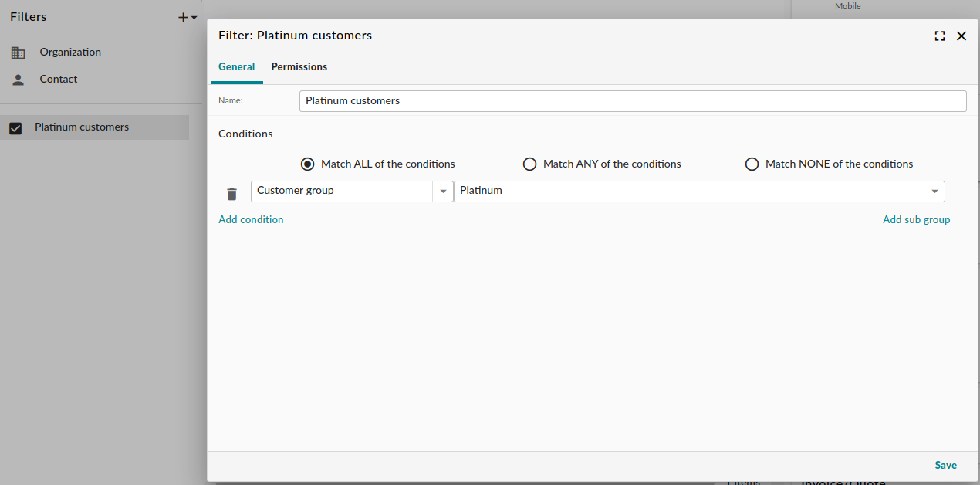Select Match NONE of the conditions
980x485 pixels.
point(752,164)
